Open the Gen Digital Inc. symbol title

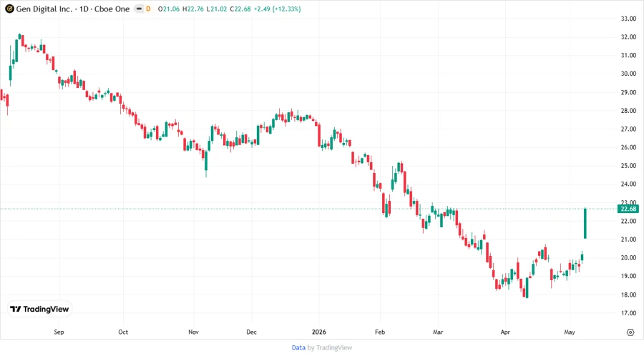(73, 9)
